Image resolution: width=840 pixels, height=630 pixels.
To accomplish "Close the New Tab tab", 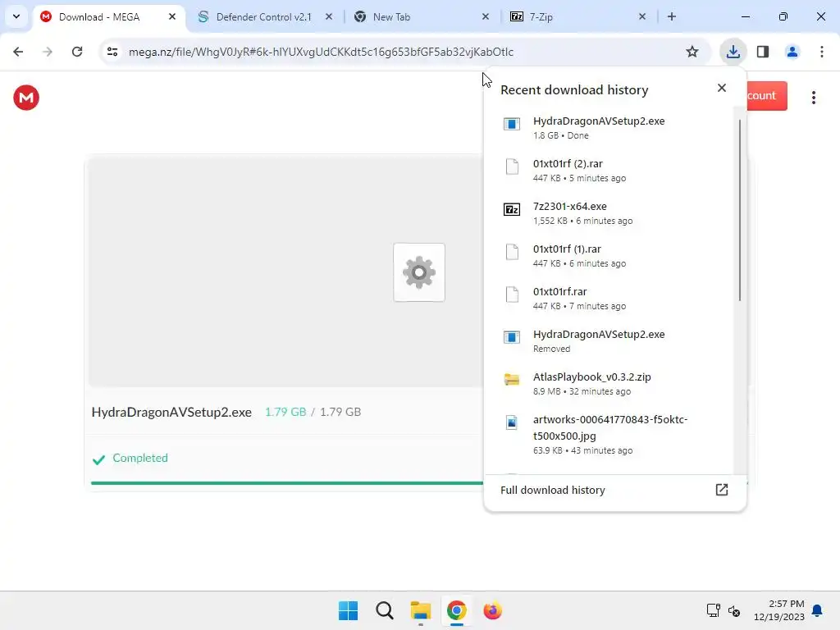I will 486,17.
